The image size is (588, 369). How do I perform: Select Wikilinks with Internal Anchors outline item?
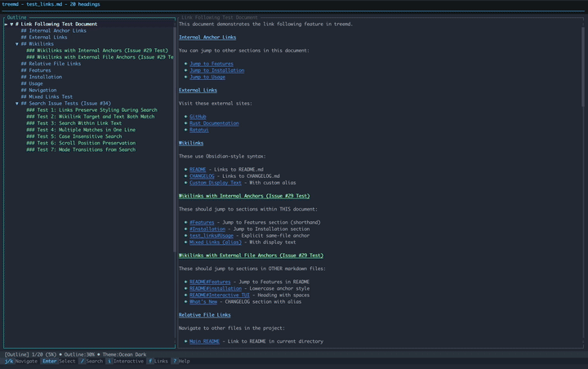pyautogui.click(x=97, y=51)
